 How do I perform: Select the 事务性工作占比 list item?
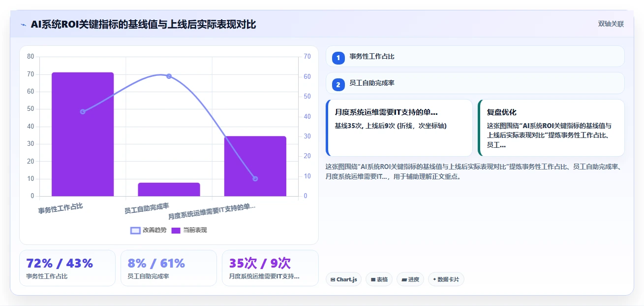475,56
